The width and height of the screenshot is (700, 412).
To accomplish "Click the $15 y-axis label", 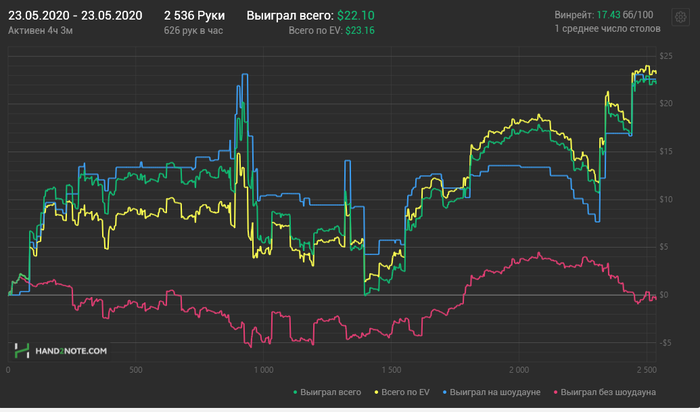I will (666, 152).
